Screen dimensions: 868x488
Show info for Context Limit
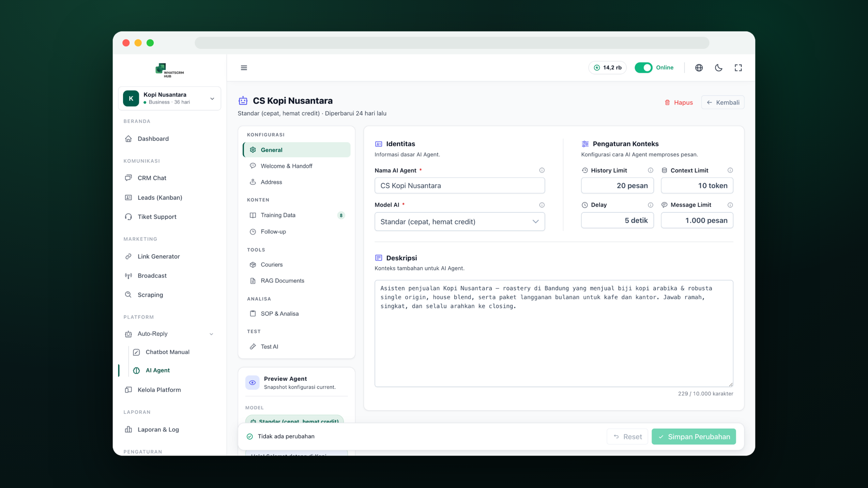tap(730, 170)
